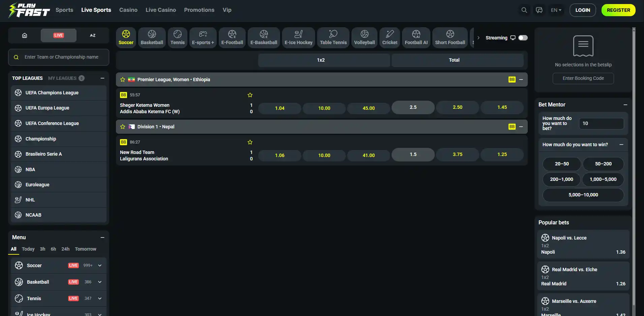Toggle the Streaming switch on
Screen dimensions: 644x316
point(523,38)
